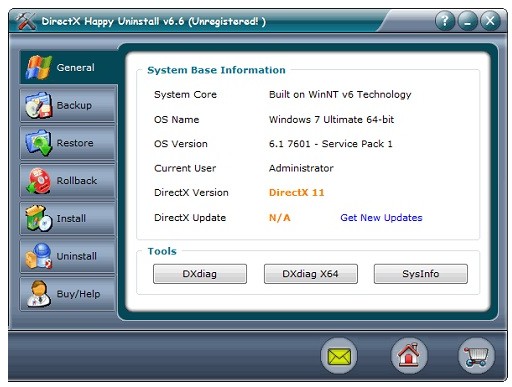Click the Administrator user value

pyautogui.click(x=301, y=168)
